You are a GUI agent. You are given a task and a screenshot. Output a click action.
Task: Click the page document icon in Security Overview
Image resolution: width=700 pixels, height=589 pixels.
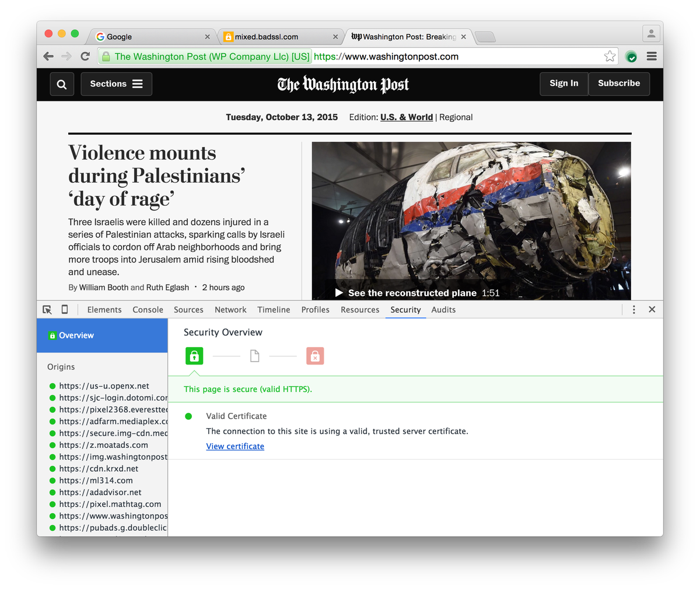point(254,356)
